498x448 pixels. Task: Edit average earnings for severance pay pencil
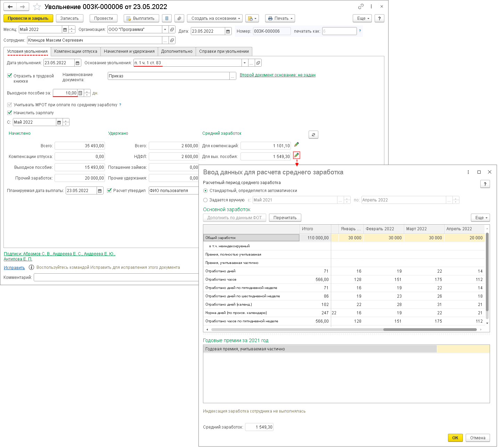296,155
